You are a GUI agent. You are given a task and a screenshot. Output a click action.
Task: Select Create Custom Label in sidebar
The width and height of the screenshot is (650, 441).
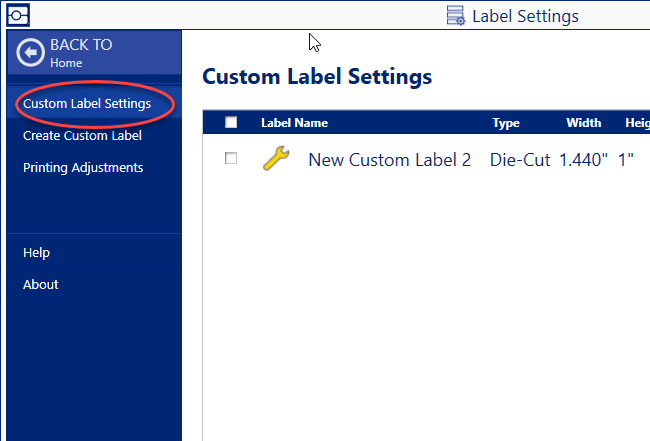pyautogui.click(x=82, y=135)
